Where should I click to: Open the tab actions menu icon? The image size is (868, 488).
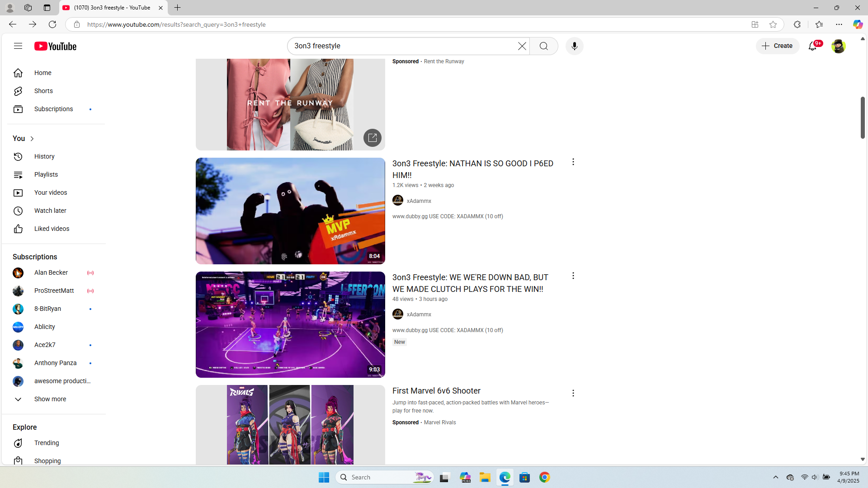point(47,8)
